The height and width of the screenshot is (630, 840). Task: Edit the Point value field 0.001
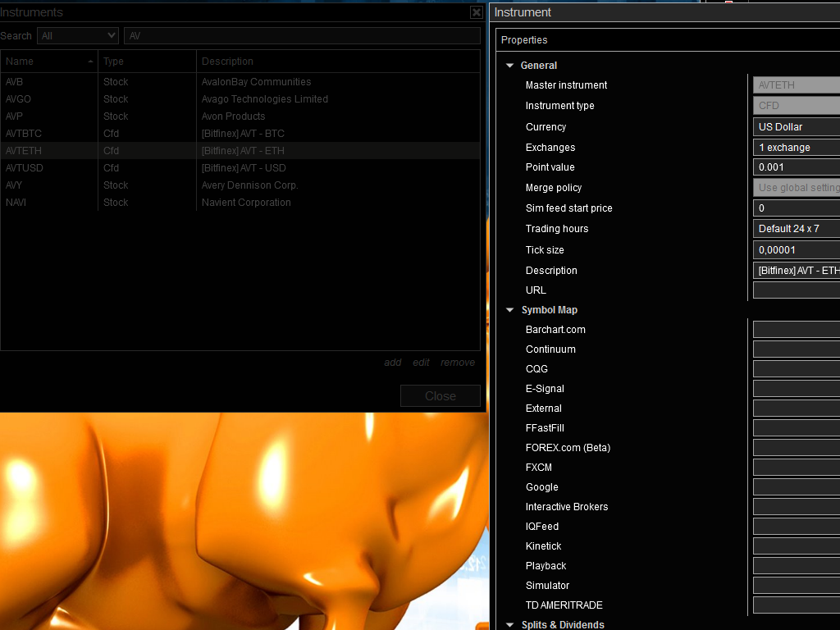[x=797, y=167]
